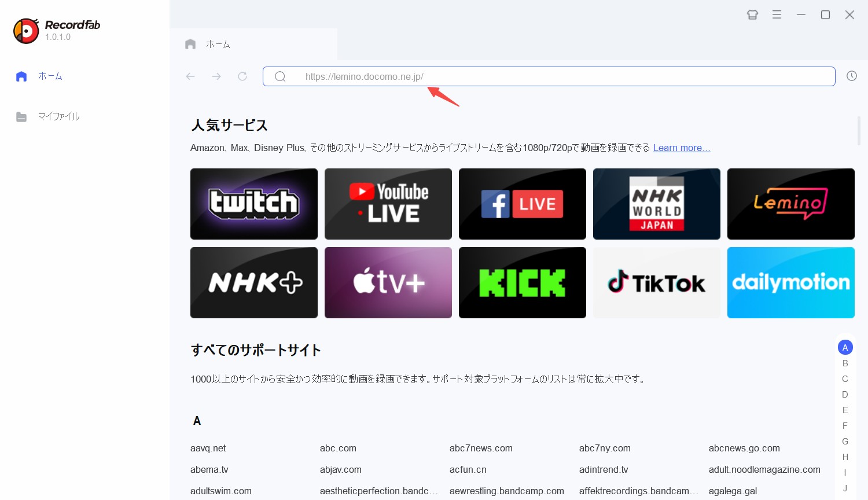Viewport: 868px width, 500px height.
Task: Jump to letter F in the index
Action: [x=845, y=426]
